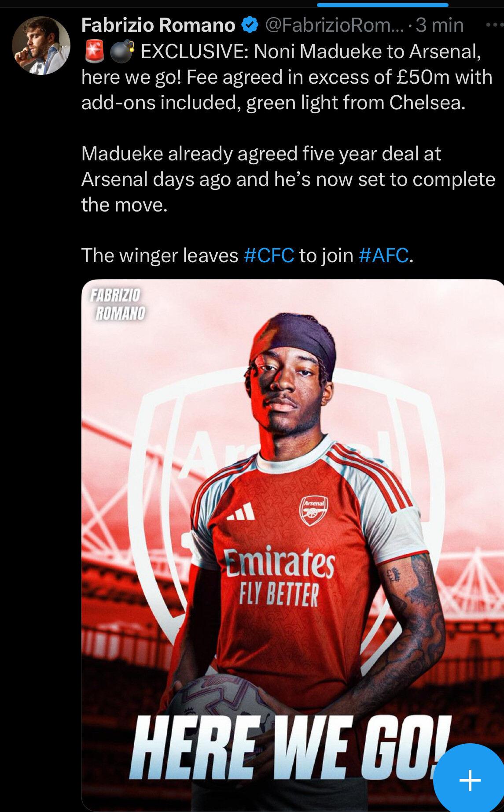
Task: Tap the blue verified badge
Action: [x=250, y=25]
